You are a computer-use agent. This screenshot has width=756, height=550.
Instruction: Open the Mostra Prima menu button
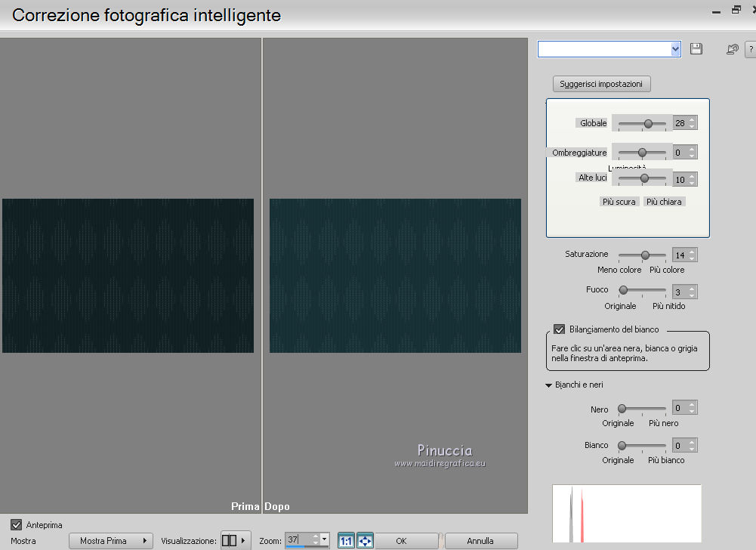110,541
